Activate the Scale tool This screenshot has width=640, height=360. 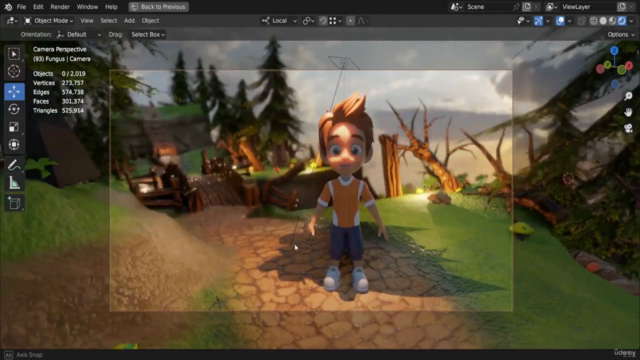click(x=14, y=127)
